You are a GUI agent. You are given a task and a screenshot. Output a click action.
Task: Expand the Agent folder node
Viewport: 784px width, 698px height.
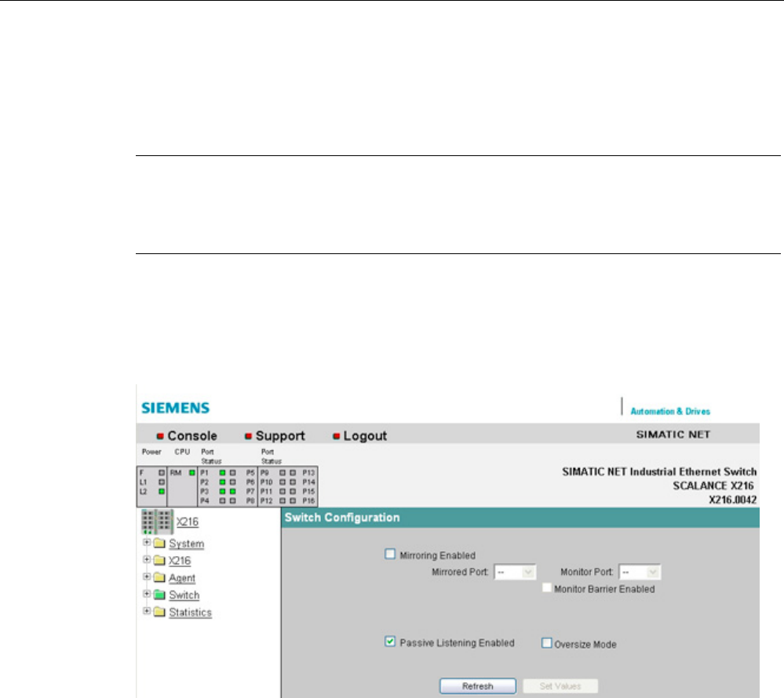coord(147,576)
